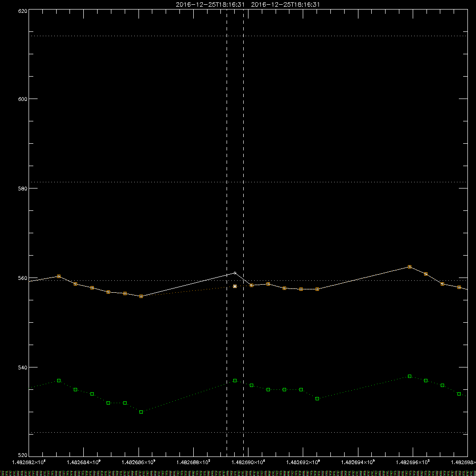This screenshot has height=476, width=476.
Task: Click the 1.482686×10⁹ x-axis label
Action: [139, 462]
